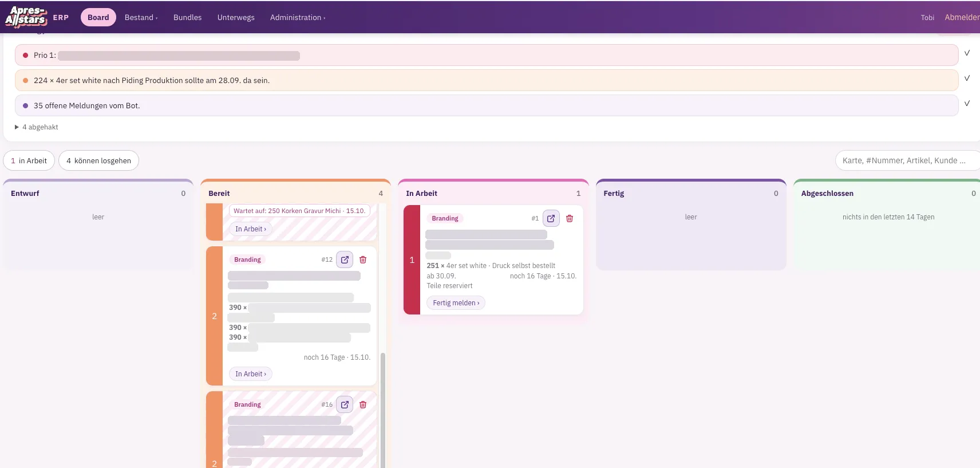Screen dimensions: 980x468
Task: Check off the 224 × 4er set notice
Action: (x=967, y=78)
